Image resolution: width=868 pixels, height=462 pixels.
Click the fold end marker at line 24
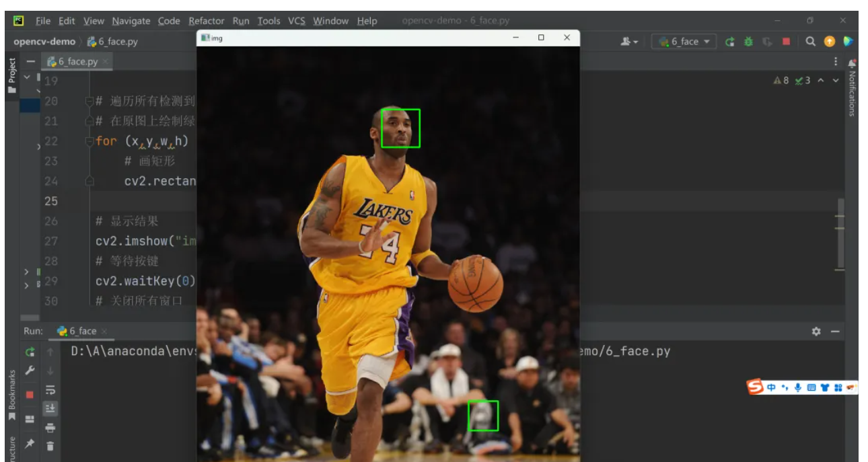pos(89,182)
